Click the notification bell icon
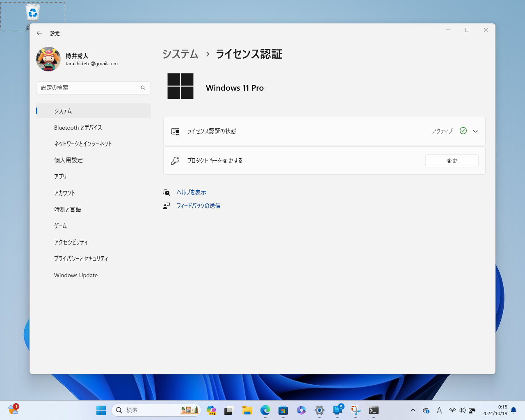Image resolution: width=525 pixels, height=420 pixels. click(514, 410)
